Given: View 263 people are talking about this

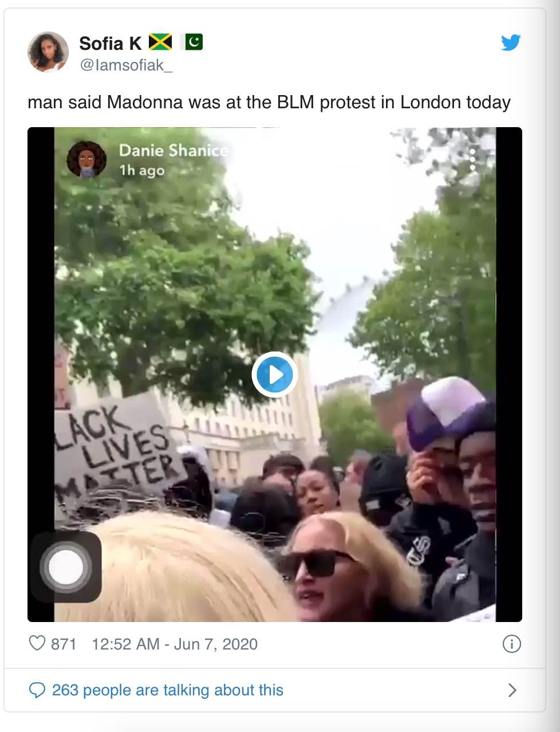Looking at the screenshot, I should tap(168, 690).
